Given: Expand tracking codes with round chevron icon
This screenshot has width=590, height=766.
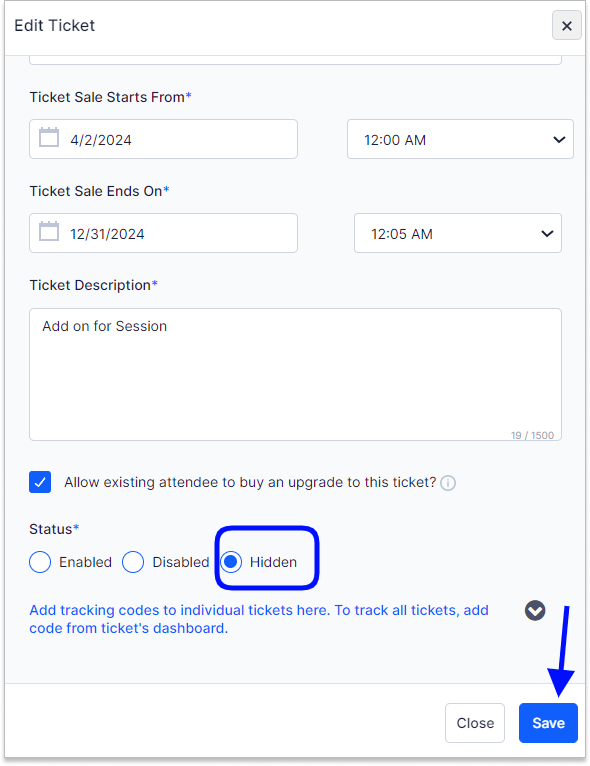Looking at the screenshot, I should 535,611.
